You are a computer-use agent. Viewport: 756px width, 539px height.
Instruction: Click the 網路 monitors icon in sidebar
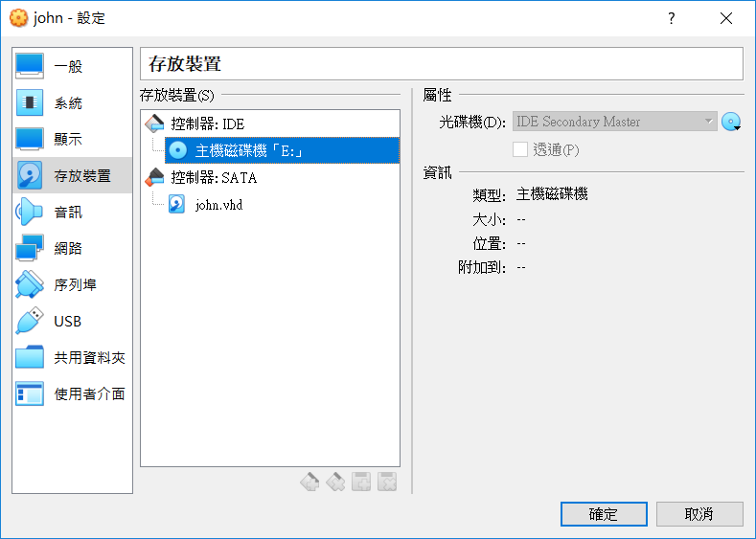click(30, 248)
